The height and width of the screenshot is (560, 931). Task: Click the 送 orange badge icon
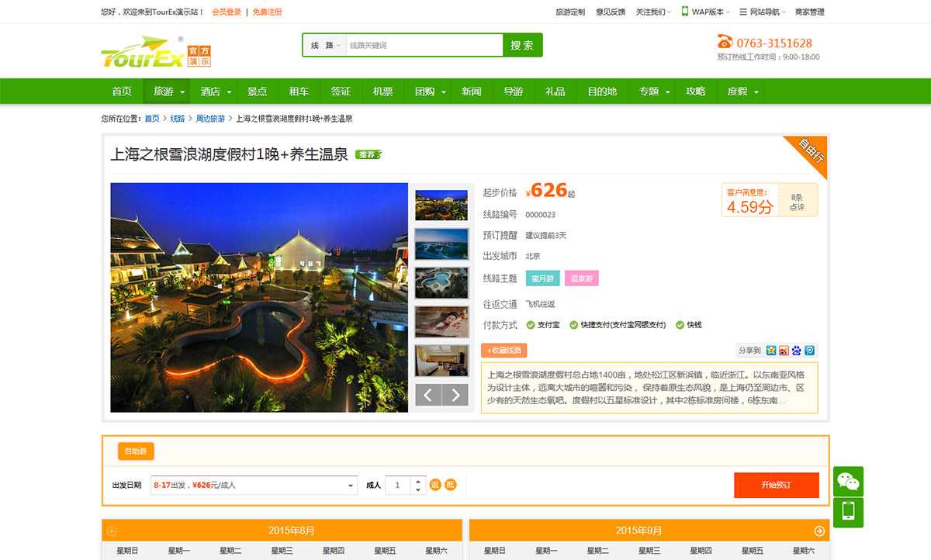(435, 485)
